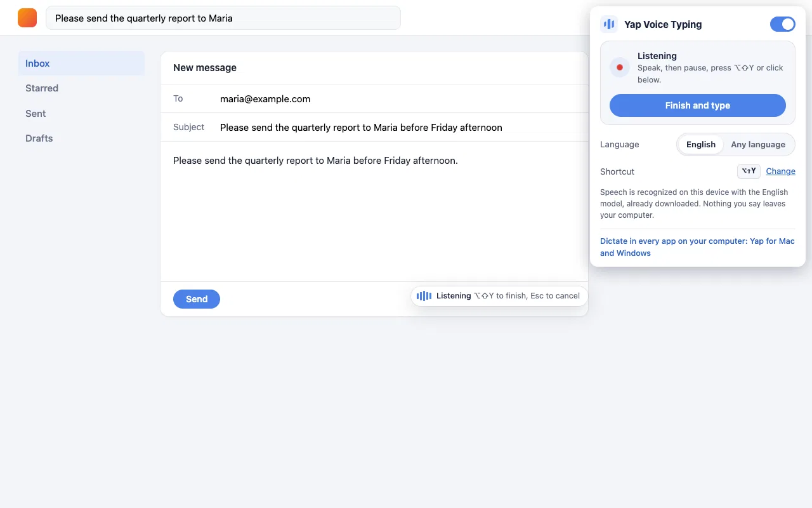Click the Shortcut label in the popup
This screenshot has width=812, height=508.
(617, 171)
